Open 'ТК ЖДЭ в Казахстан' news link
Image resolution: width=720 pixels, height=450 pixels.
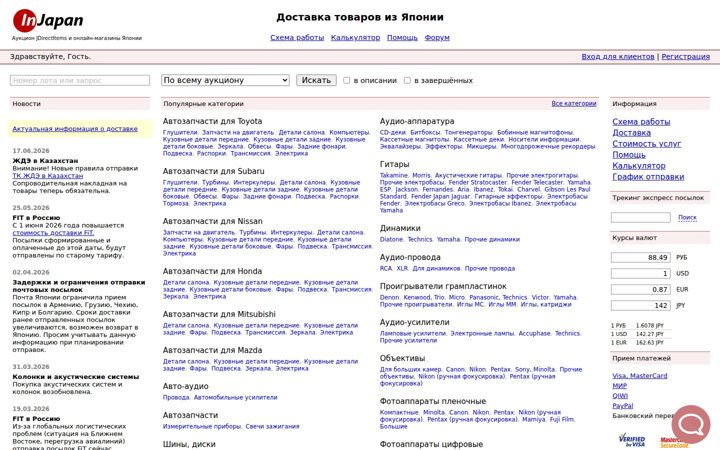click(x=48, y=176)
